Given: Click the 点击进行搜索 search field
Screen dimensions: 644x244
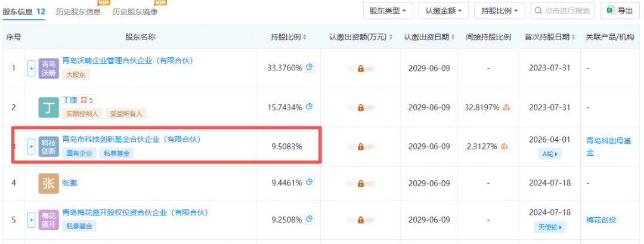Looking at the screenshot, I should [563, 11].
